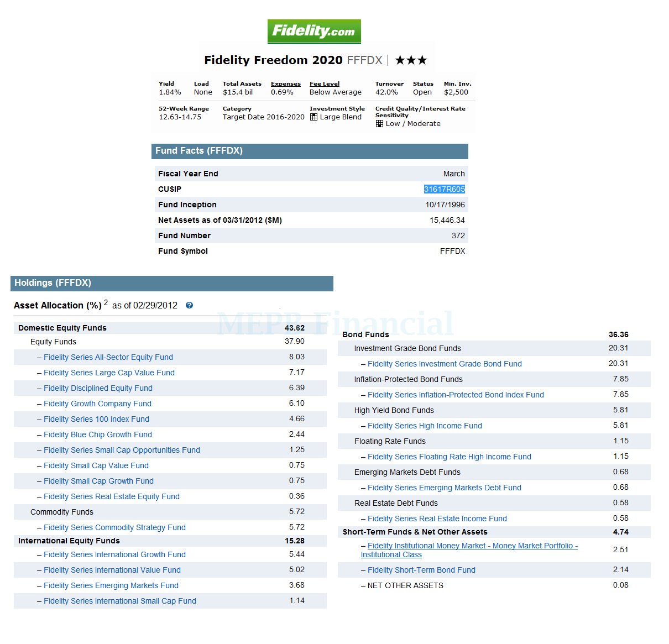Click the Turnover value 42.0%
Image resolution: width=669 pixels, height=644 pixels.
click(386, 92)
